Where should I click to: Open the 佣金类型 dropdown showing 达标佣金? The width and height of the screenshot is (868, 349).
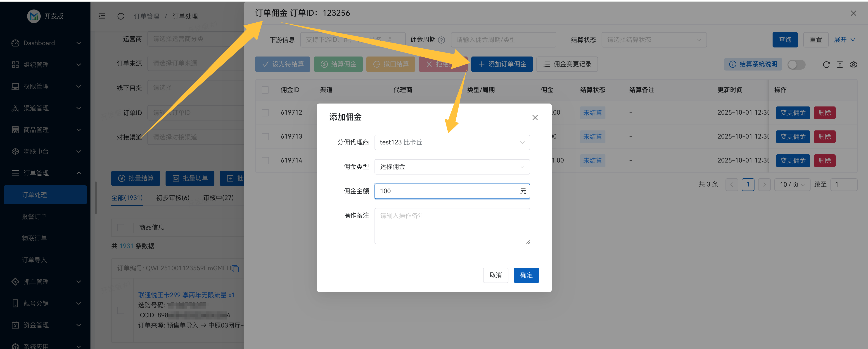(x=452, y=166)
